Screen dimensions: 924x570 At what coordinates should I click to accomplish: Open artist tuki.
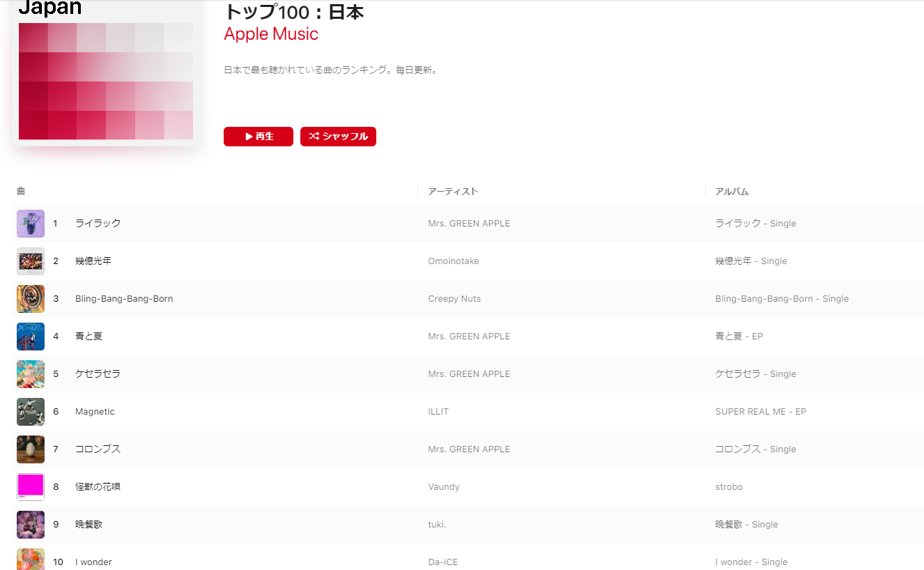(437, 525)
